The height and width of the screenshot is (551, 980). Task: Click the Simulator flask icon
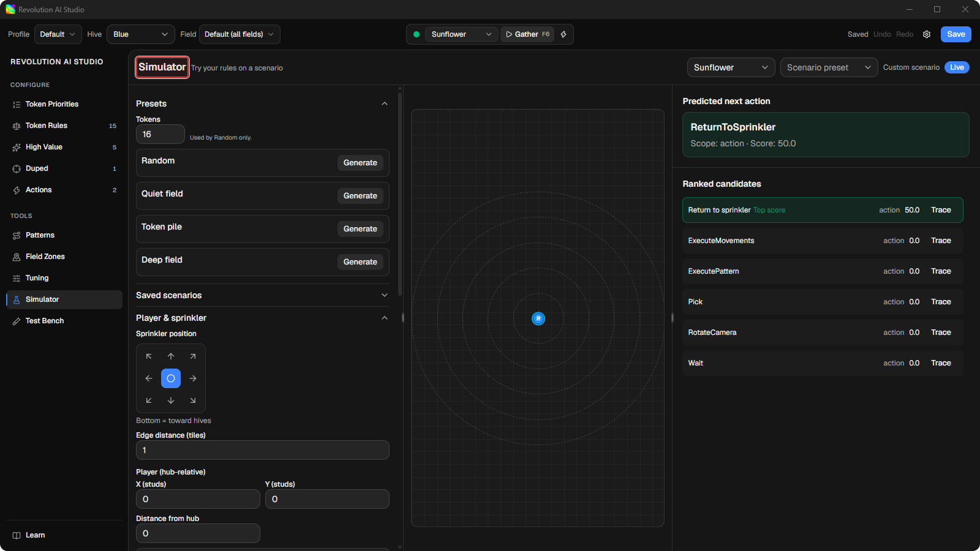pos(17,300)
